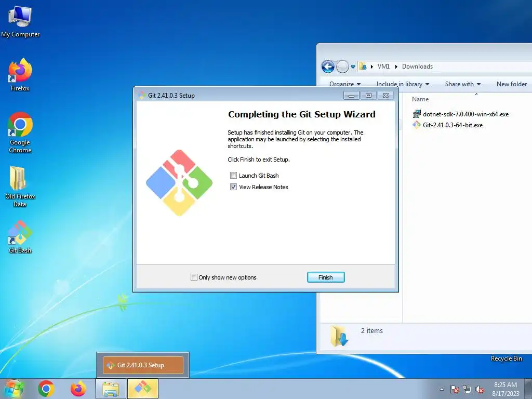
Task: Open the Windows Start menu
Action: (x=14, y=389)
